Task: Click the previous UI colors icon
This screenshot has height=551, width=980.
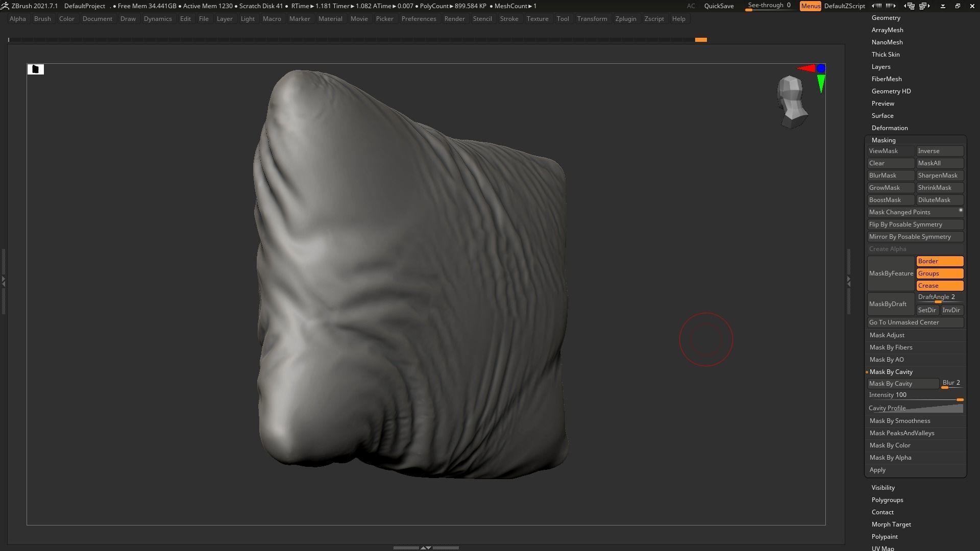Action: click(x=876, y=6)
